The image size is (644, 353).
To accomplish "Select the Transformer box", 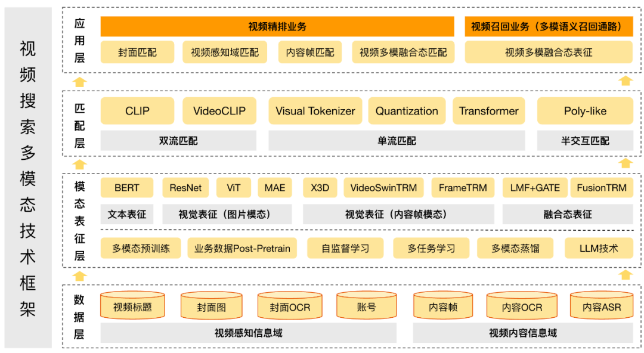I will [489, 111].
